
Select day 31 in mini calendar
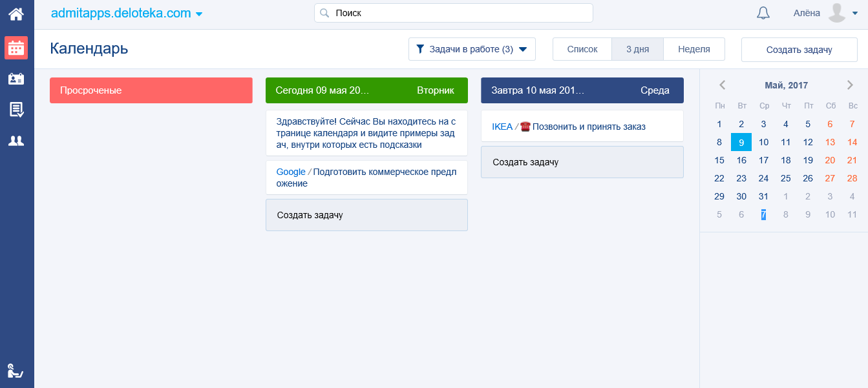click(x=763, y=196)
